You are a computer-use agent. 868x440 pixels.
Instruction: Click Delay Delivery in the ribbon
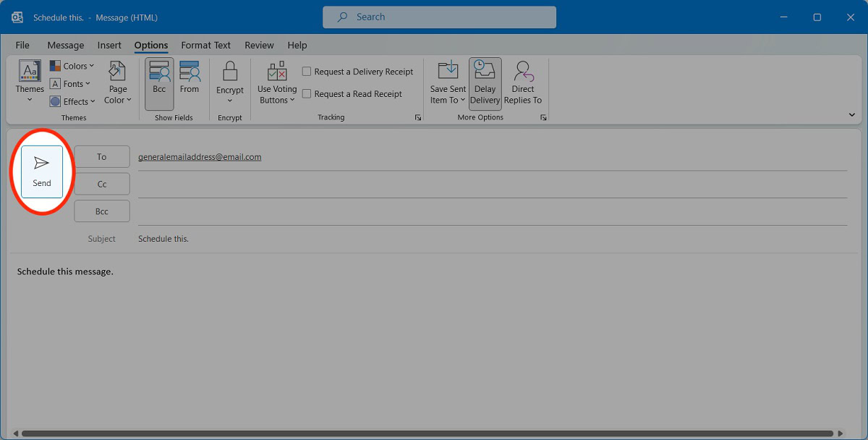point(485,82)
